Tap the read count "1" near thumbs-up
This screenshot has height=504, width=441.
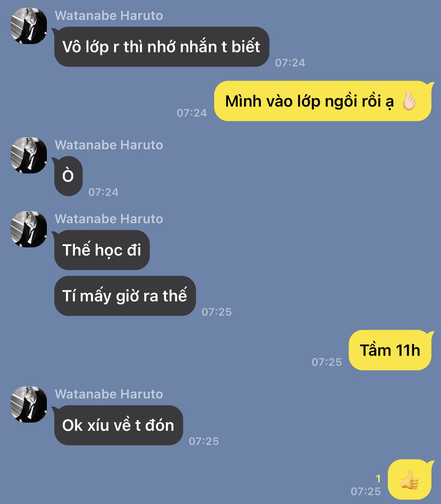pos(378,479)
